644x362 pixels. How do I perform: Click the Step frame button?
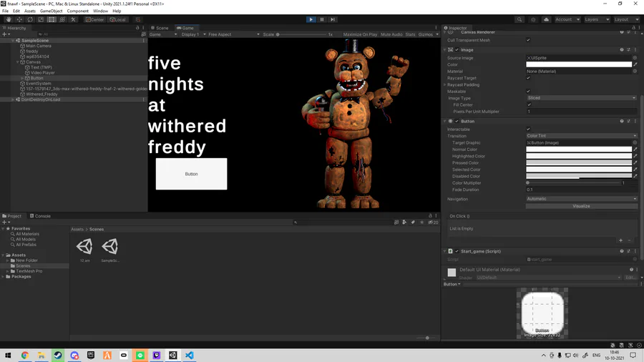pos(333,19)
